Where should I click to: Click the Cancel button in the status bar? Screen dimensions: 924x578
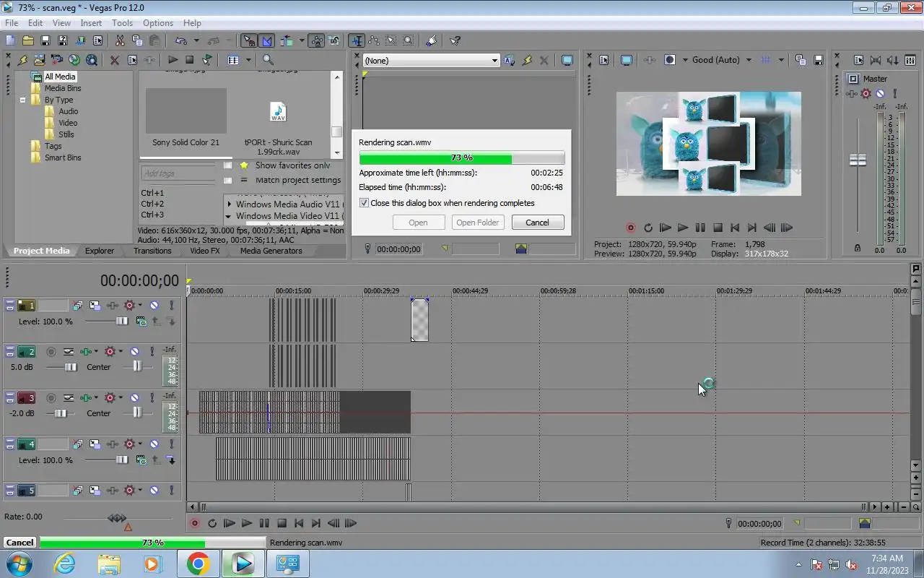[19, 543]
